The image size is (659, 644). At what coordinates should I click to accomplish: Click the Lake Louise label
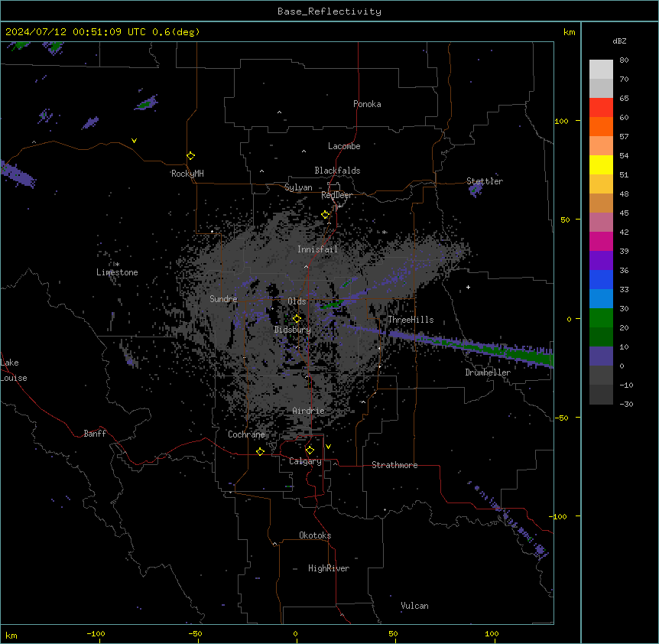click(14, 370)
